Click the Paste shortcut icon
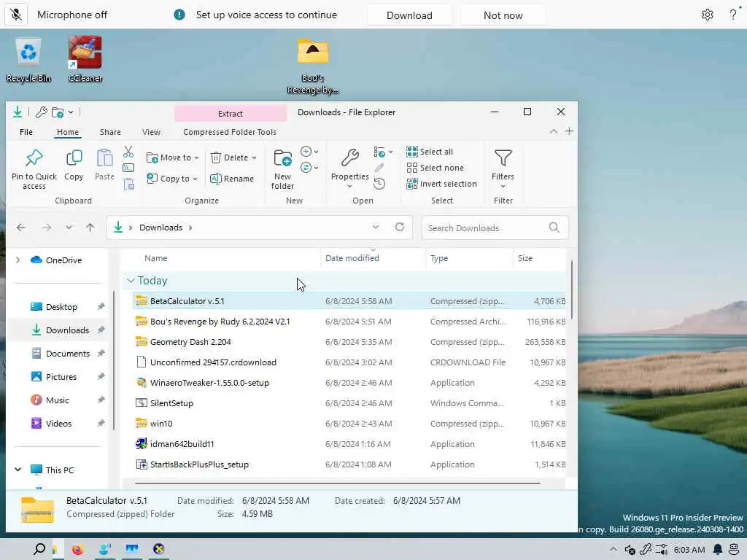Viewport: 747px width, 560px height. pyautogui.click(x=128, y=184)
